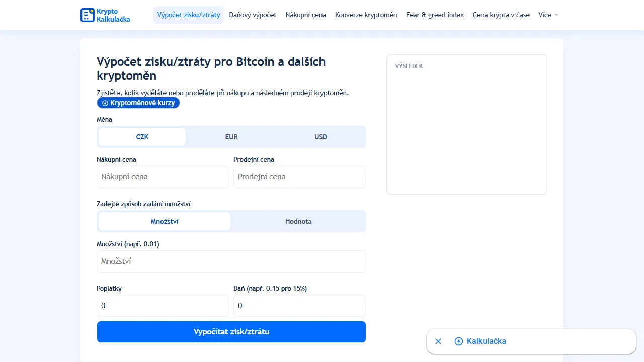Click the Poplatky input field
Viewport: 644px width, 362px height.
(163, 305)
